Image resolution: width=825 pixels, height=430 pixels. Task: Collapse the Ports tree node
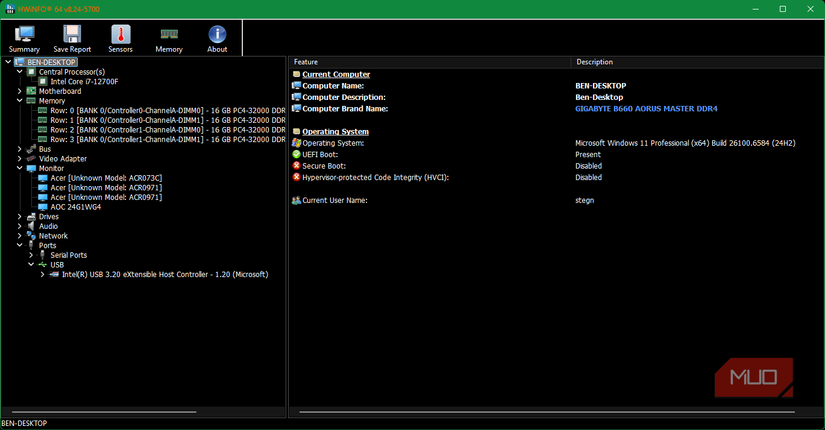[19, 245]
